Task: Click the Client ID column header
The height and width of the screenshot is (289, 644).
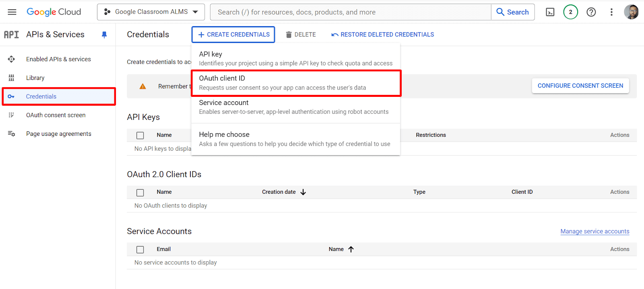Action: [x=522, y=192]
